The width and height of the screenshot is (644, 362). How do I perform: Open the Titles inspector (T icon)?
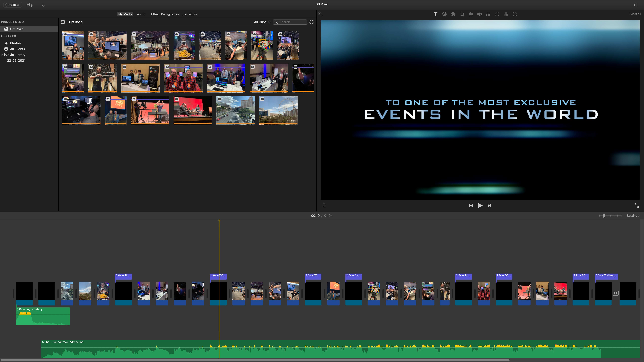coord(435,14)
